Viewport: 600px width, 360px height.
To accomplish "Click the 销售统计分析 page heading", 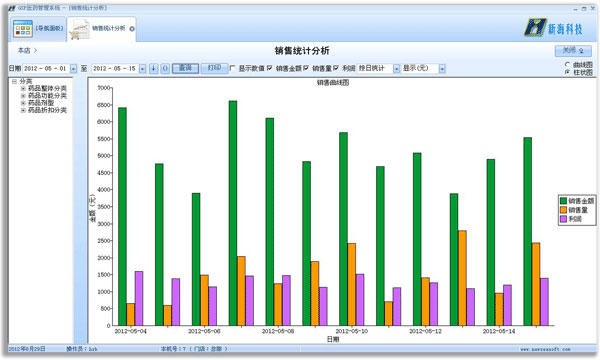I will (x=302, y=50).
